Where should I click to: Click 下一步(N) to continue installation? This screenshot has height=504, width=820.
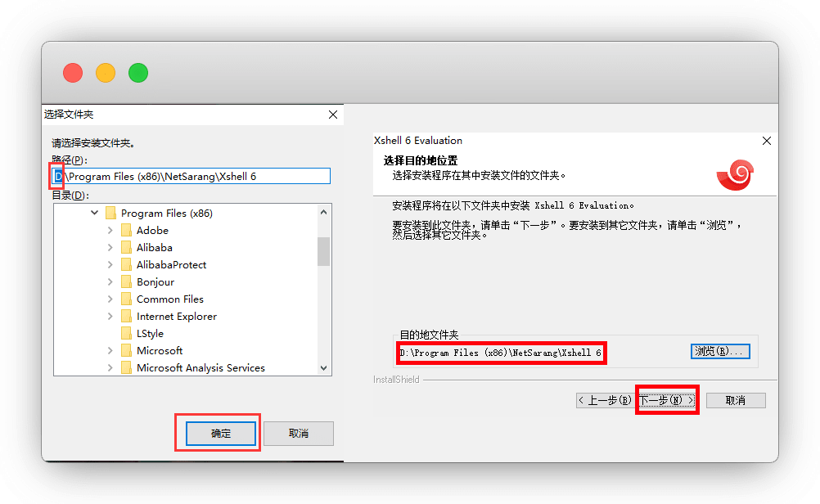point(667,400)
